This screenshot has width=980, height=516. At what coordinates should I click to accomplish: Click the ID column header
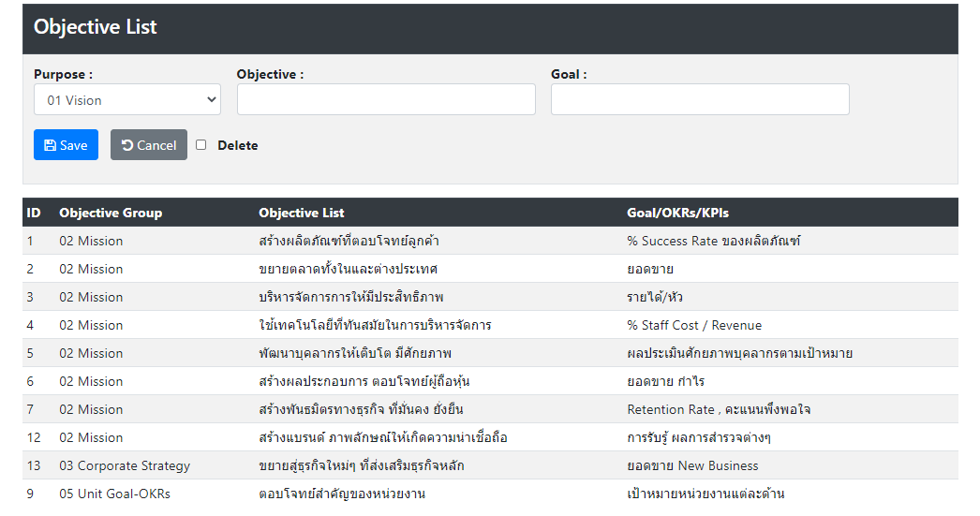[x=33, y=213]
